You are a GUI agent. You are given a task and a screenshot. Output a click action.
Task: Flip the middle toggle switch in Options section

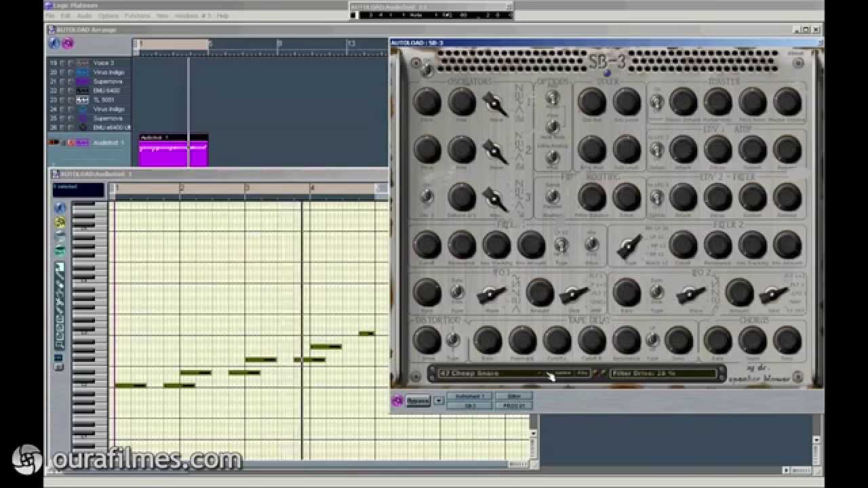[x=553, y=127]
